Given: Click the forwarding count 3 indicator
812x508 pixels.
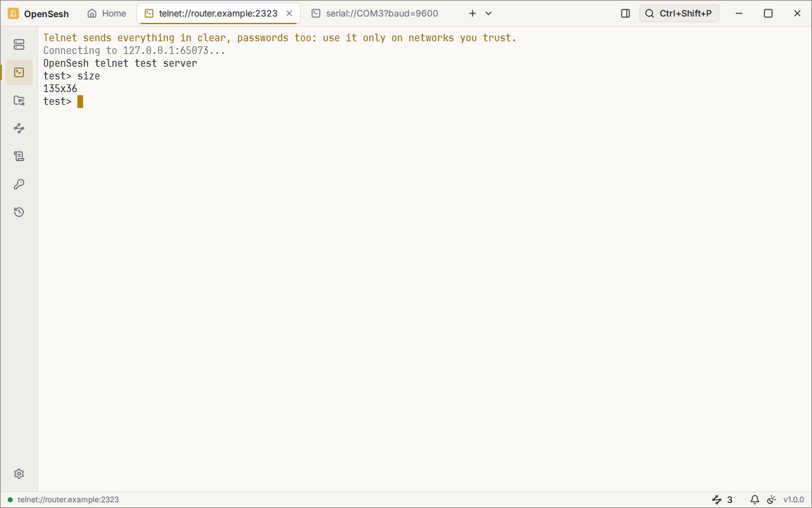Looking at the screenshot, I should [723, 500].
